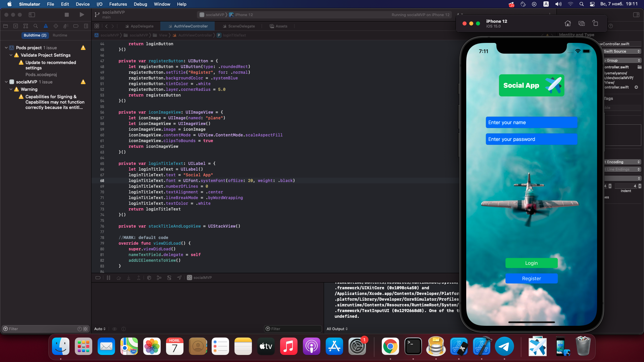Image resolution: width=644 pixels, height=362 pixels.
Task: Tap 'Enter your name' field in Simulator
Action: [531, 122]
